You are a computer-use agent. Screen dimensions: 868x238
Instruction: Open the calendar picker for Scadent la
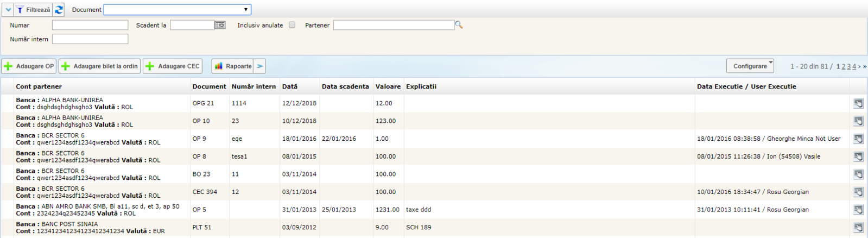[x=220, y=25]
